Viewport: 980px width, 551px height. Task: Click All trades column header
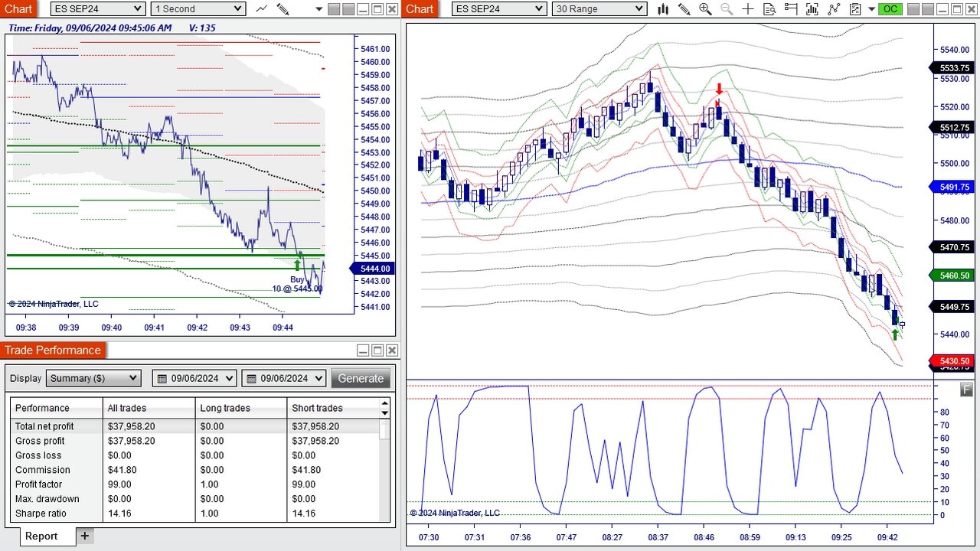click(149, 408)
